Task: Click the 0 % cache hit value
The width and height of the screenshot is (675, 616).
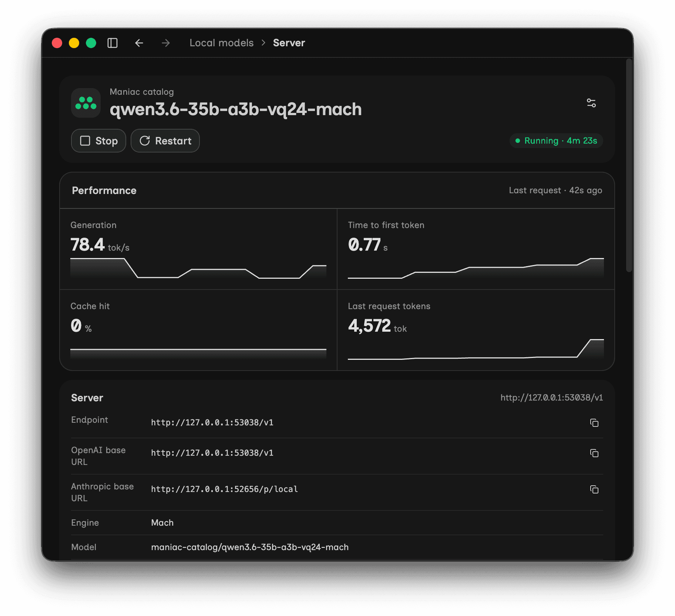Action: point(81,326)
